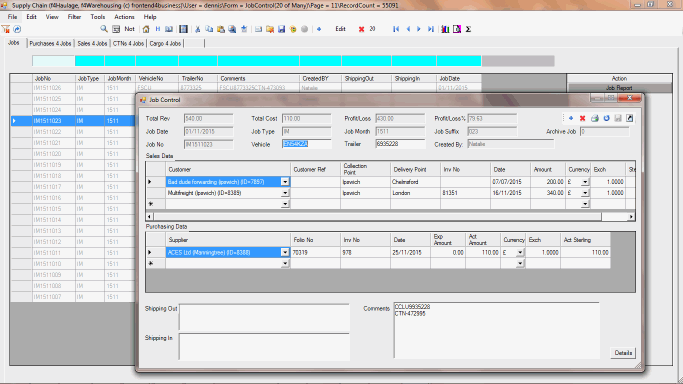This screenshot has width=683, height=384.
Task: Click the Details button
Action: click(623, 353)
